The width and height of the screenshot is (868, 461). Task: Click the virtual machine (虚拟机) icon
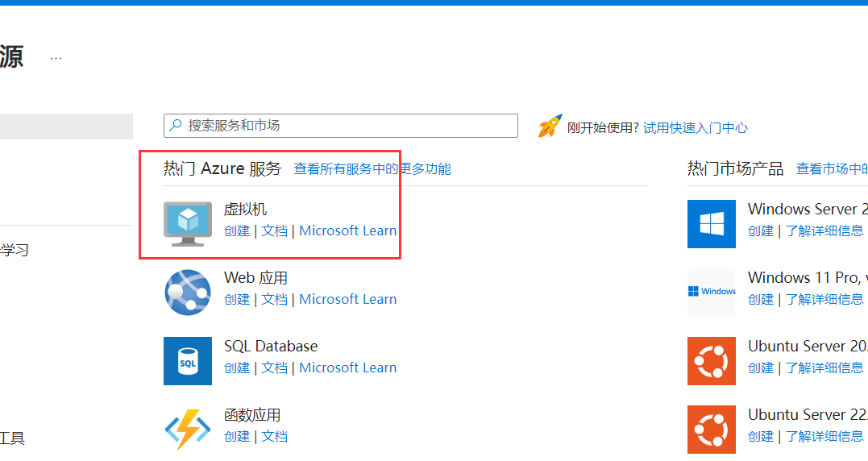click(188, 223)
